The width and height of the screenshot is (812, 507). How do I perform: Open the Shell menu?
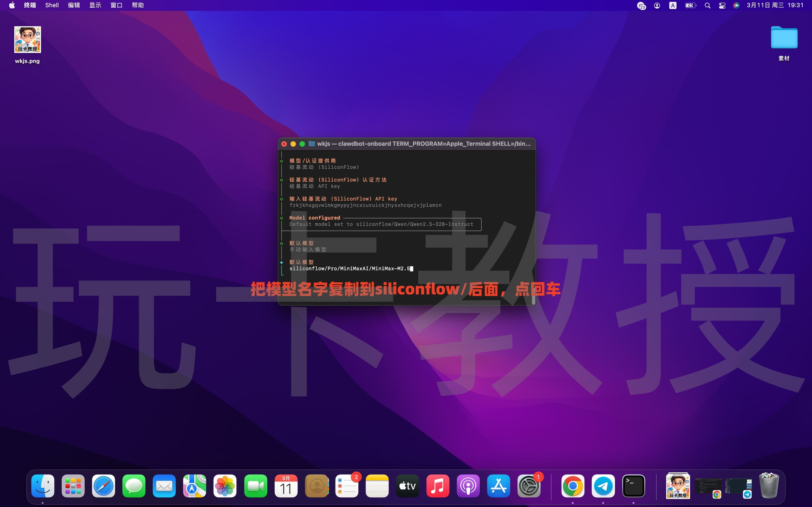tap(52, 5)
